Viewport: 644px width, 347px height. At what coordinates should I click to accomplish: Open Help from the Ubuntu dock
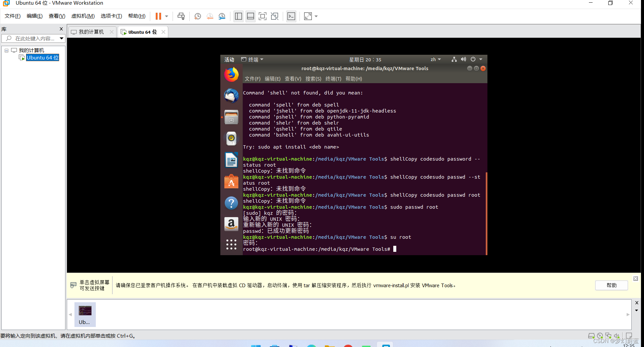point(231,203)
